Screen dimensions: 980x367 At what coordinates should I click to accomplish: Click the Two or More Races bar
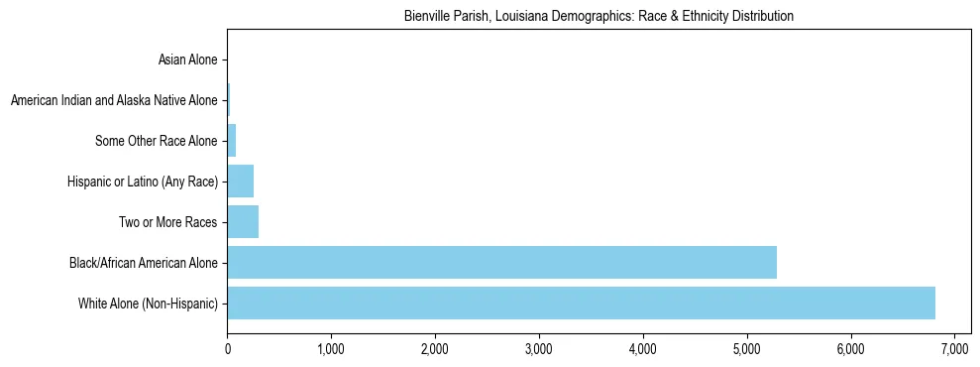click(x=243, y=222)
